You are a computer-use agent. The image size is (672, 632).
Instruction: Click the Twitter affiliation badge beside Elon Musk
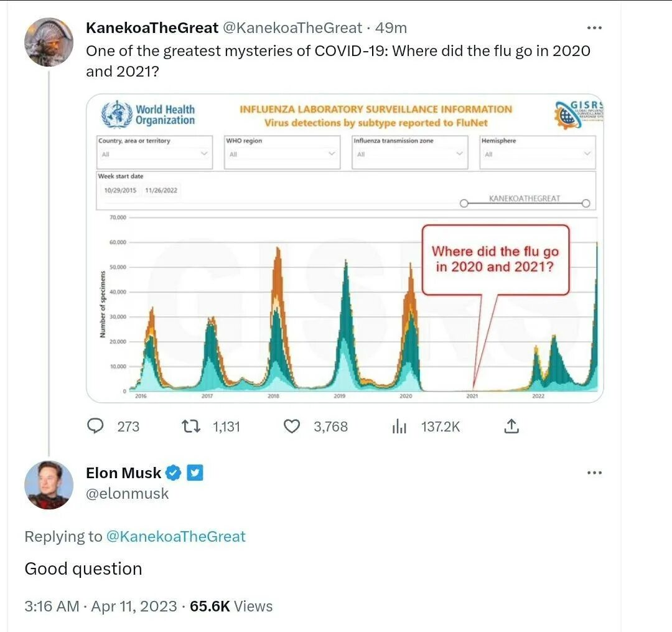pos(195,473)
